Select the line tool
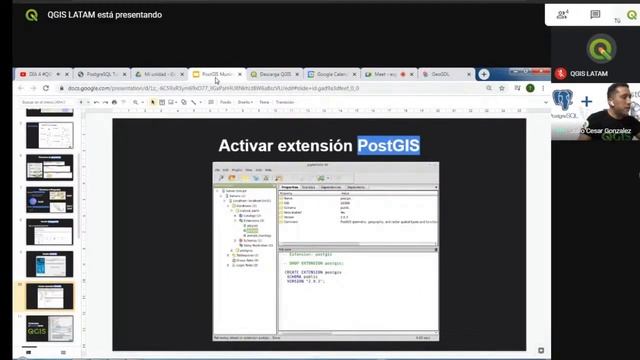 point(193,102)
